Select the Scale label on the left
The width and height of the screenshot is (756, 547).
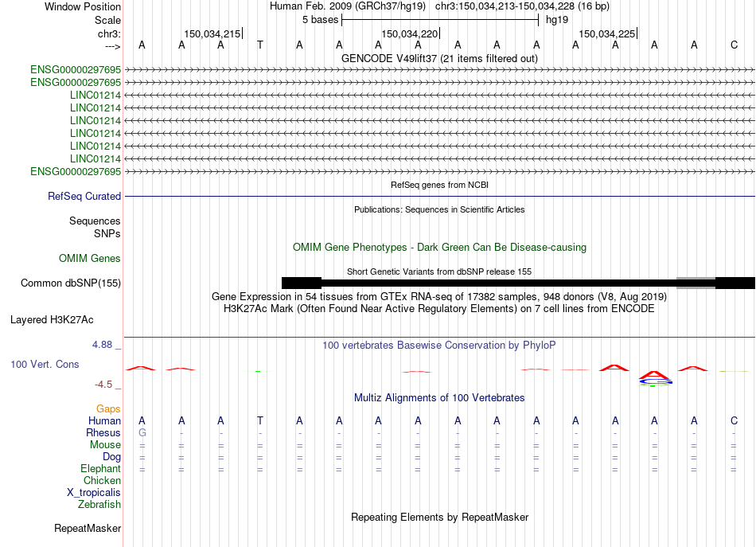(107, 20)
